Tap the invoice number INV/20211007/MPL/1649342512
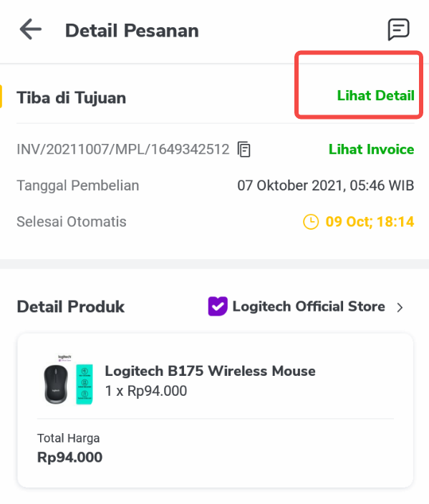 click(x=123, y=150)
